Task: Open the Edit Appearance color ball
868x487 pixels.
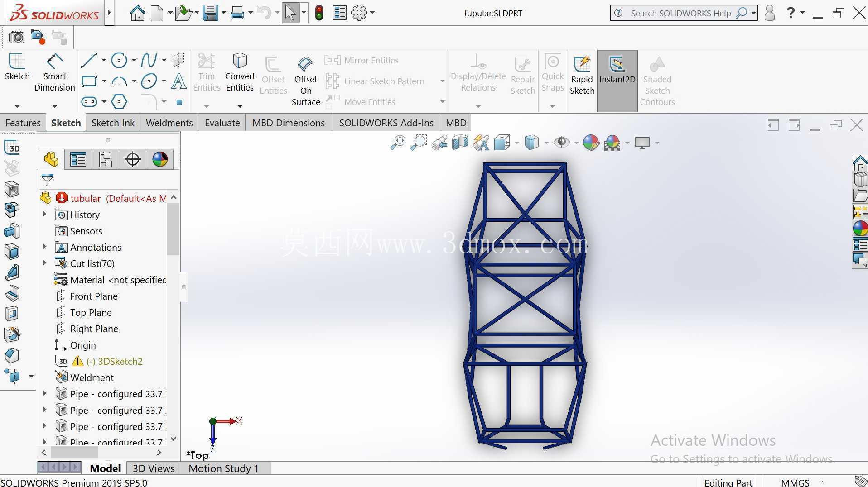Action: [x=591, y=143]
